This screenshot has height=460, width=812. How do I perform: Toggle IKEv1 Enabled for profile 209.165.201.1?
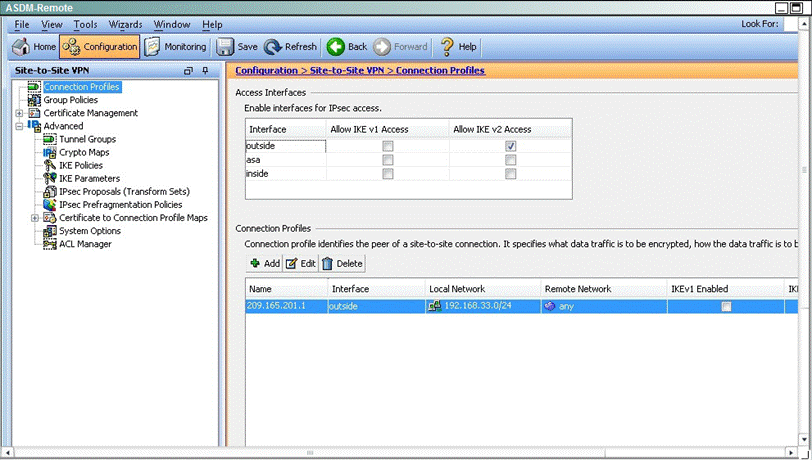[x=726, y=306]
